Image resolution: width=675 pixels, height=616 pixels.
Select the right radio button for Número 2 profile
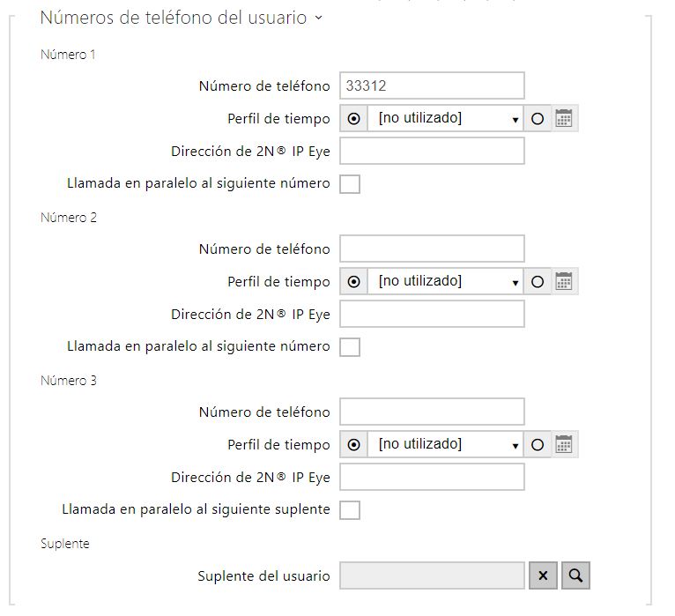coord(538,281)
